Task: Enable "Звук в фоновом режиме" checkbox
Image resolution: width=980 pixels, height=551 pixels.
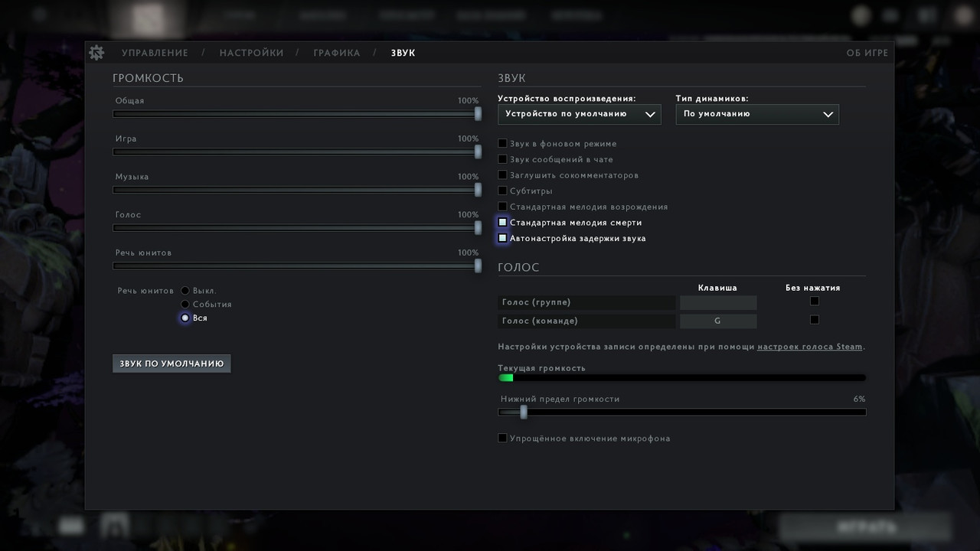Action: coord(503,143)
